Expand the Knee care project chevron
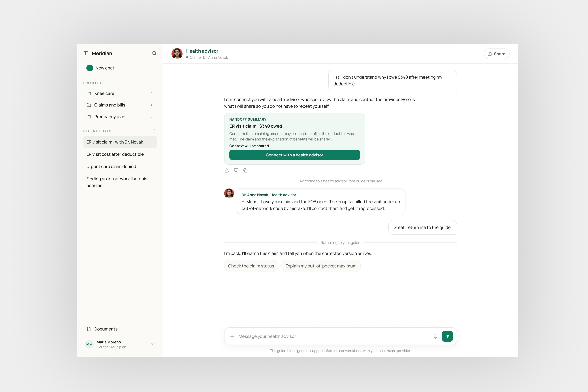 tap(151, 93)
